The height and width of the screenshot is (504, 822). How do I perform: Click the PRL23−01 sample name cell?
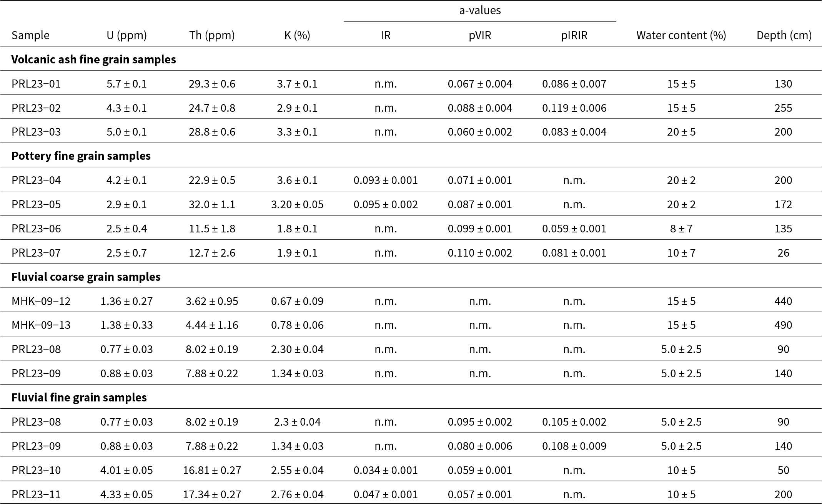pyautogui.click(x=36, y=84)
